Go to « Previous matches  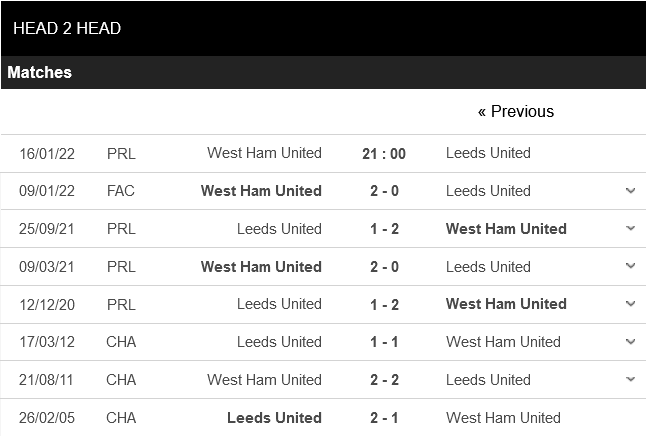(x=515, y=111)
